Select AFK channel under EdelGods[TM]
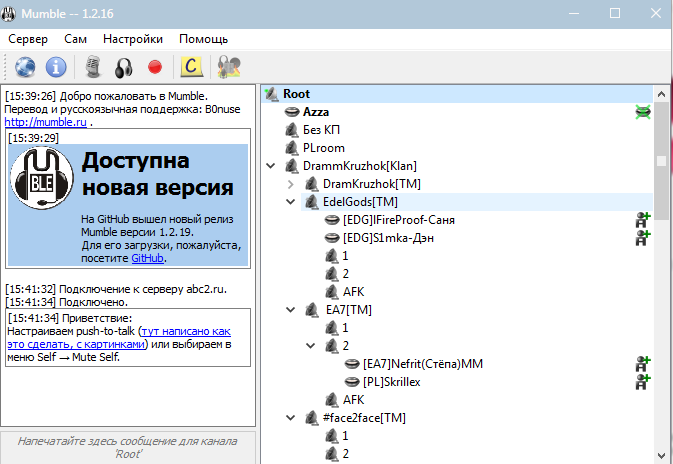 point(353,292)
